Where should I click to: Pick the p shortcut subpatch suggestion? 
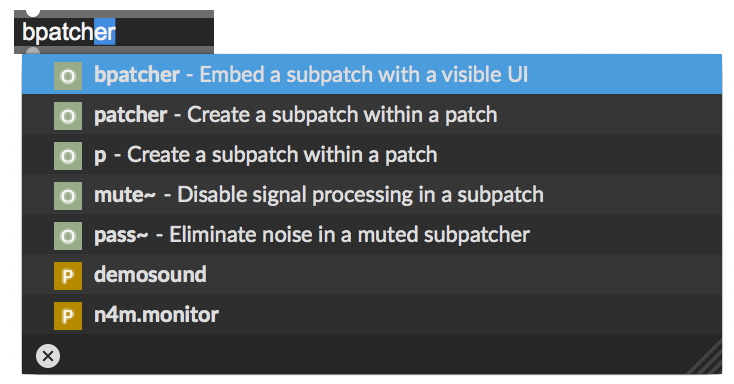(x=372, y=154)
